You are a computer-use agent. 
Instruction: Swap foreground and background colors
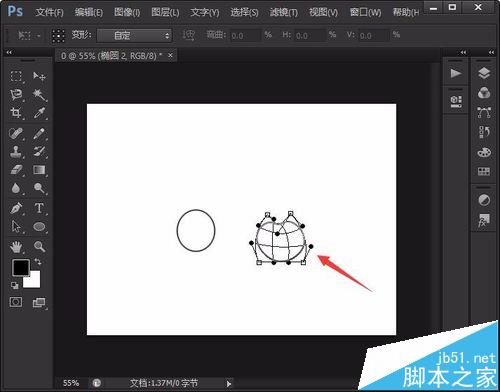pos(38,262)
